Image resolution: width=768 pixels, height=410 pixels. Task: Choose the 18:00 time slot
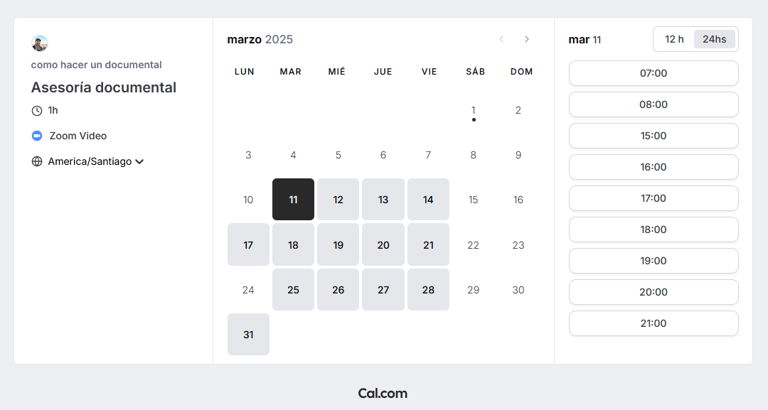click(653, 229)
